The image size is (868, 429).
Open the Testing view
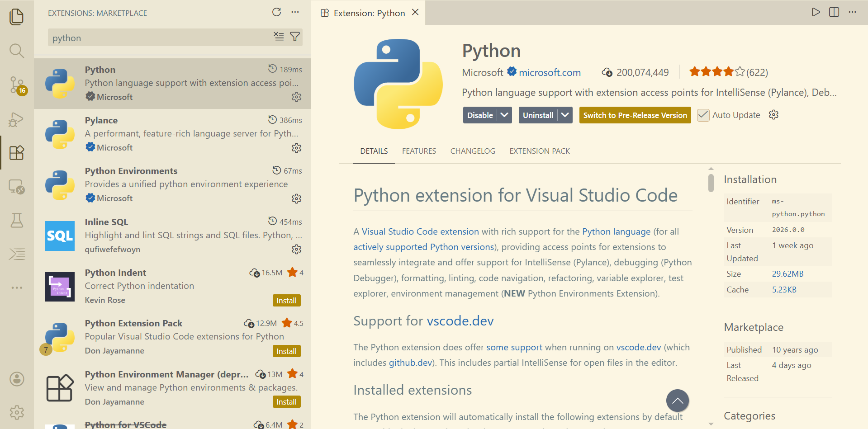click(17, 220)
